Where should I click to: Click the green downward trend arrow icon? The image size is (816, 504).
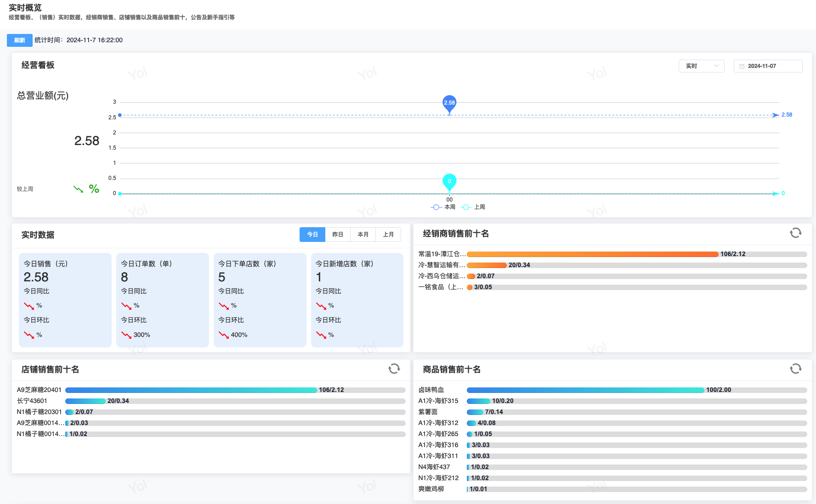pos(79,189)
